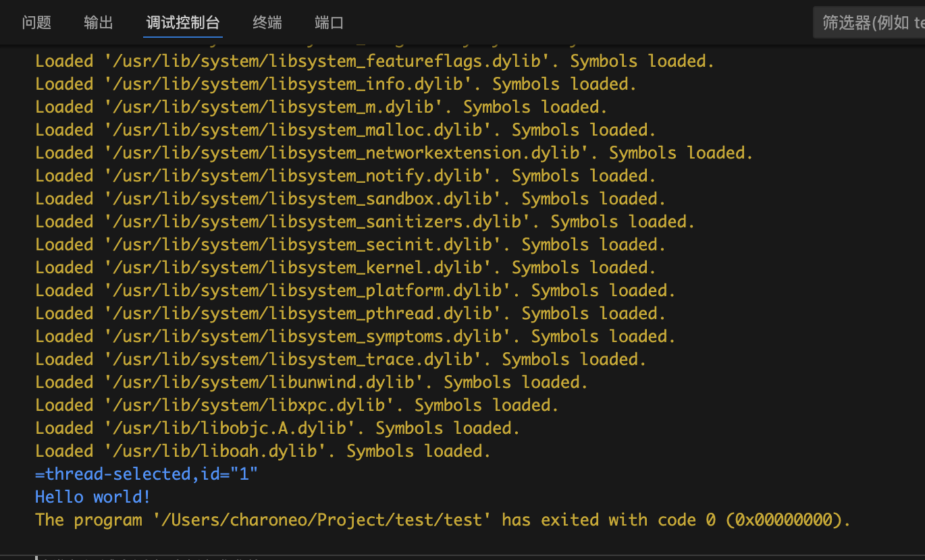Select the 调试控制台 (Debug Console) tab
The image size is (925, 560).
tap(182, 22)
